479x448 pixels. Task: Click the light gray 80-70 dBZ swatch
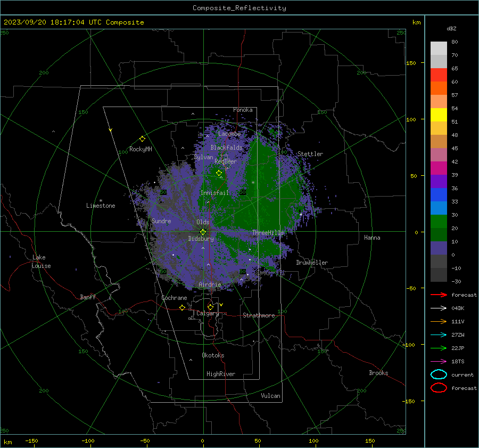pos(439,48)
